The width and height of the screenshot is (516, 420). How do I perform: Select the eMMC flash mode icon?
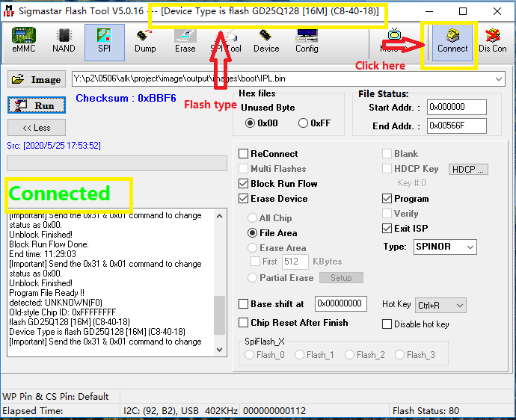coord(24,40)
